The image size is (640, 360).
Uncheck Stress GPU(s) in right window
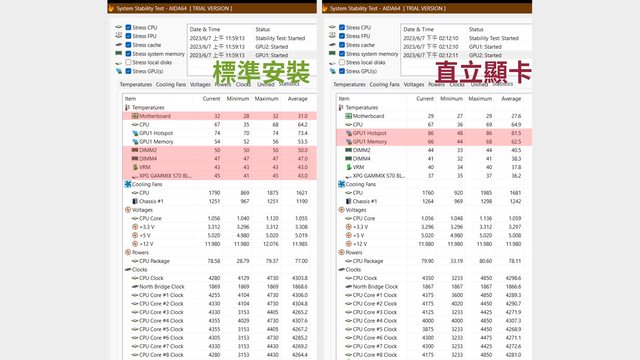pos(342,71)
